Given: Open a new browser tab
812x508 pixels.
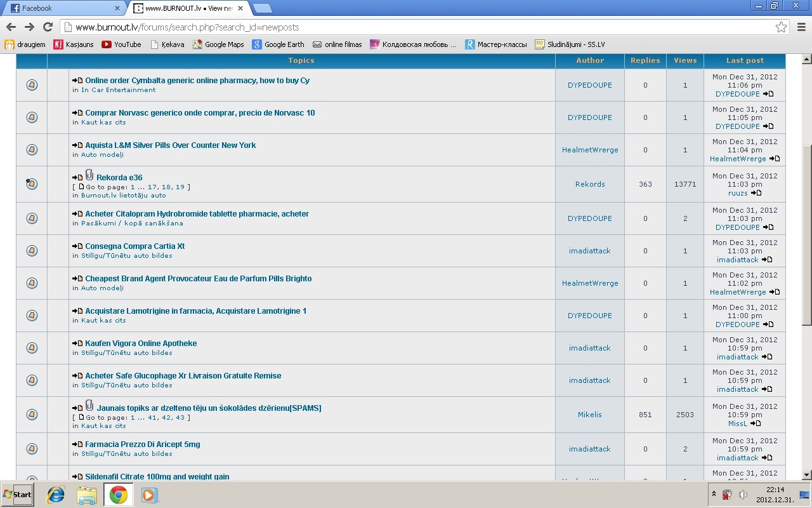Looking at the screenshot, I should tap(262, 8).
